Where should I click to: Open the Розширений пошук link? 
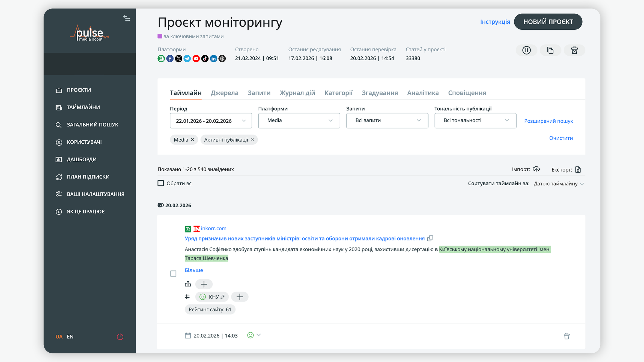[548, 121]
